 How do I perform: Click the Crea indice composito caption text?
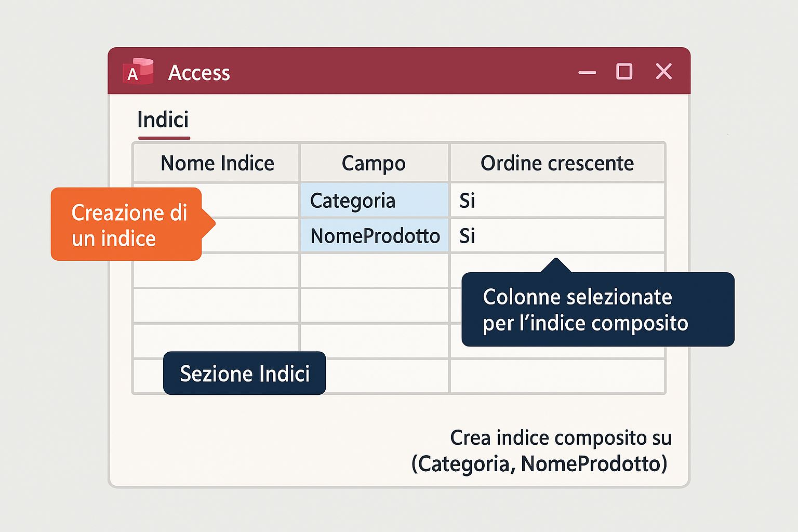tap(540, 451)
